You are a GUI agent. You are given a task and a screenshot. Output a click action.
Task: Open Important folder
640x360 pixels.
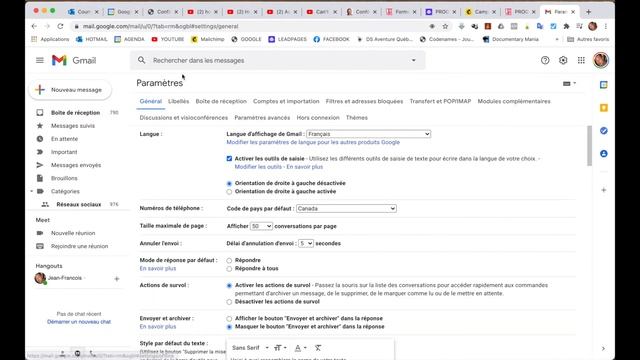64,152
